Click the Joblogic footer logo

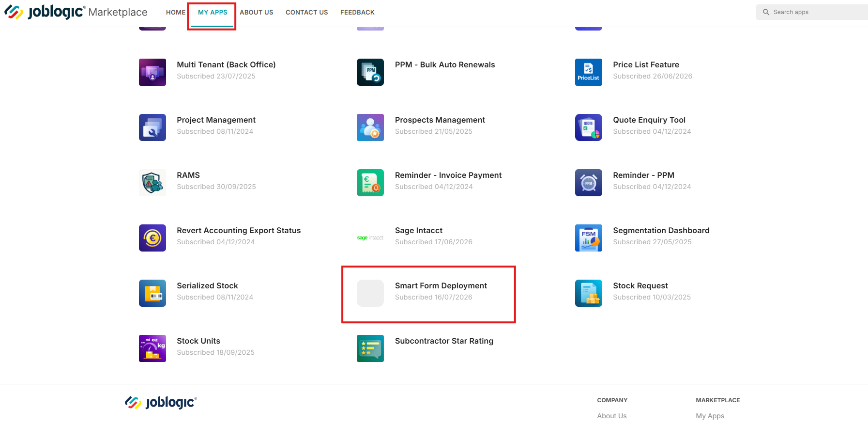161,402
